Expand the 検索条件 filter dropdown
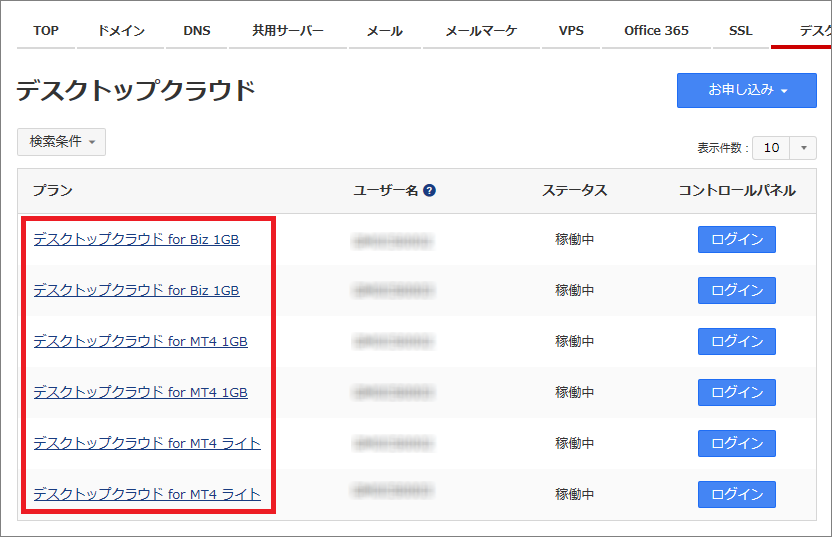 (x=62, y=142)
